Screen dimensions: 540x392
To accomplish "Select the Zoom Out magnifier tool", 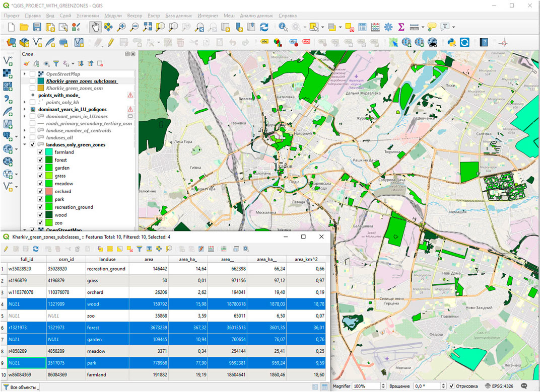I will [x=134, y=27].
